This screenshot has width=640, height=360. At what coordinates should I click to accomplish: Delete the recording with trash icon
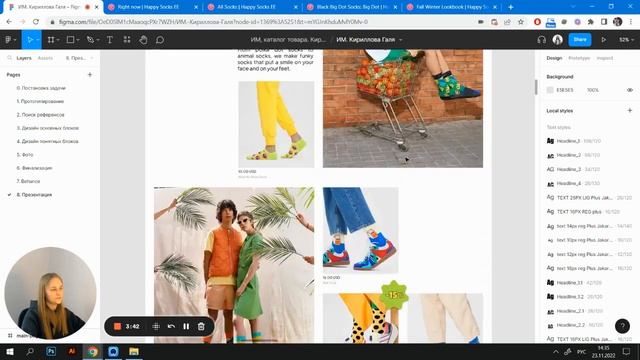pos(201,326)
